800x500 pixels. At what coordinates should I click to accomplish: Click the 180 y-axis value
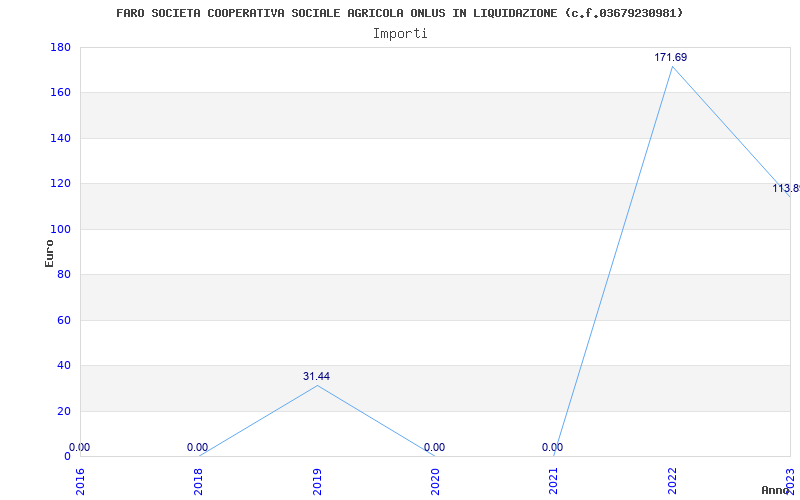(60, 47)
